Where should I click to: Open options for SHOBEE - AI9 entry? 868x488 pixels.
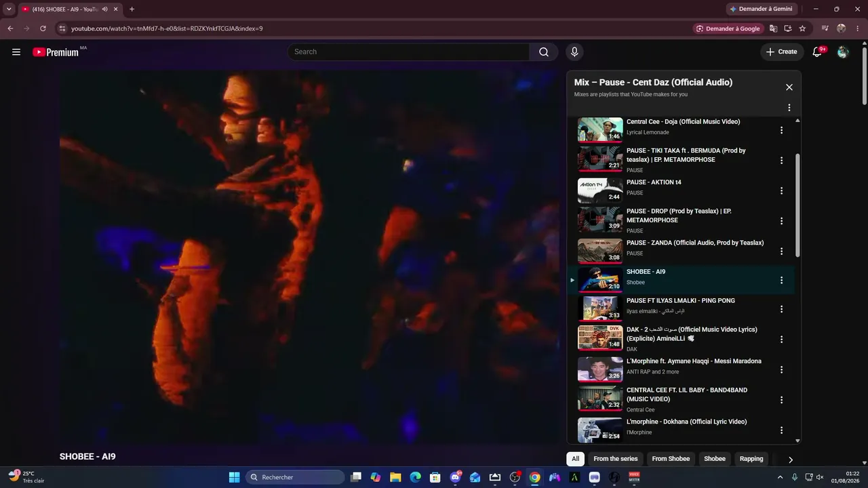[x=781, y=281]
